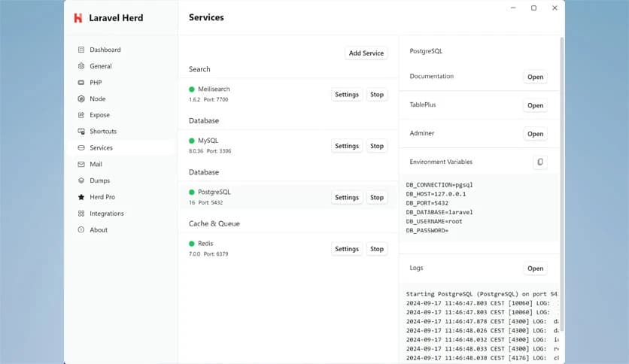This screenshot has height=364, width=629.
Task: Click the Mail envelope icon
Action: (81, 164)
